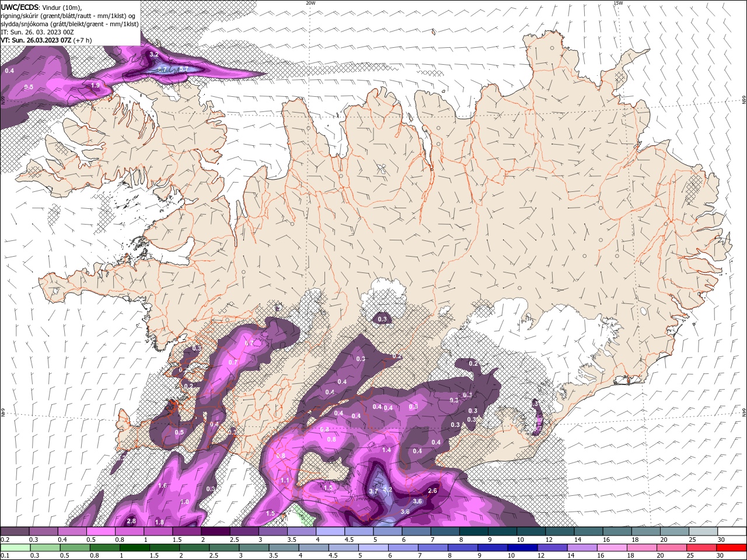747x560 pixels.
Task: Click the '12' label on upper legend scale
Action: [549, 540]
